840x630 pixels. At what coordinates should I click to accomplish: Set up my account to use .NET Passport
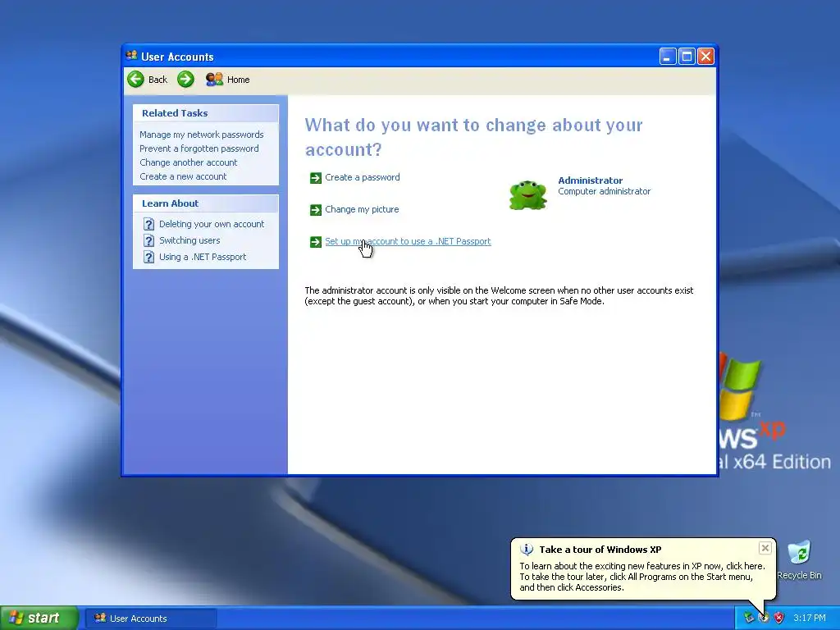tap(408, 242)
